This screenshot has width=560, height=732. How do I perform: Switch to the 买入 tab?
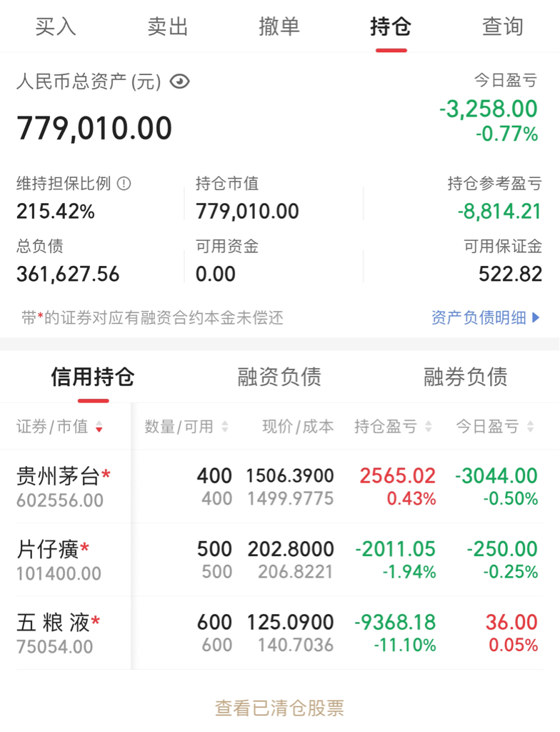point(56,26)
